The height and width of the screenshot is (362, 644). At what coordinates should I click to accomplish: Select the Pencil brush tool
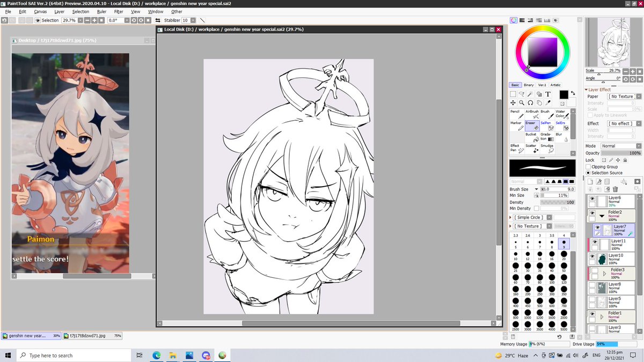pos(516,114)
